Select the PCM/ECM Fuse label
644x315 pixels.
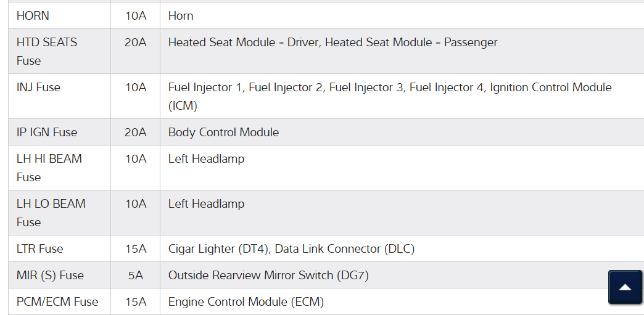[57, 301]
